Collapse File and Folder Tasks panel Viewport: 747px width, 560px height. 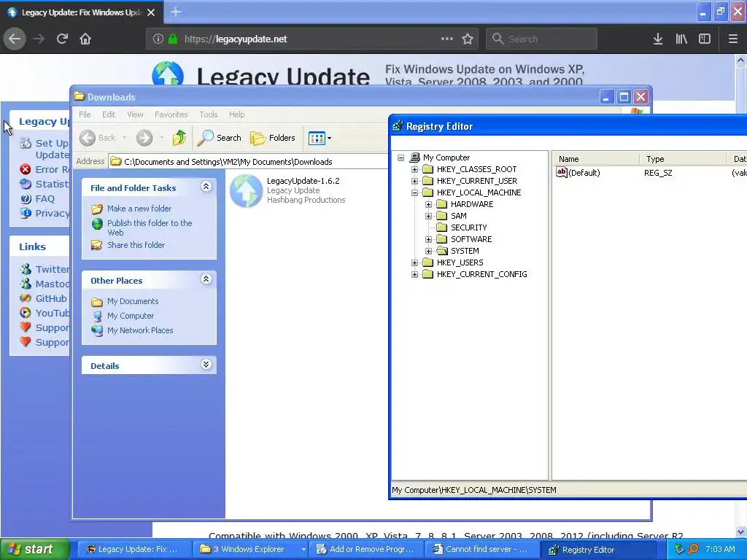206,186
